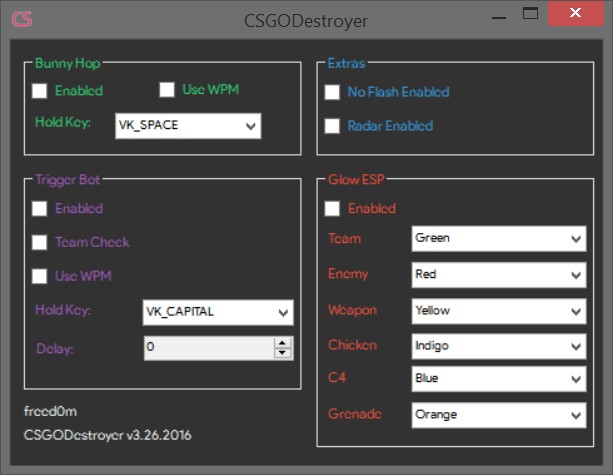
Task: Maximize the CSGODestroyer window
Action: [530, 14]
